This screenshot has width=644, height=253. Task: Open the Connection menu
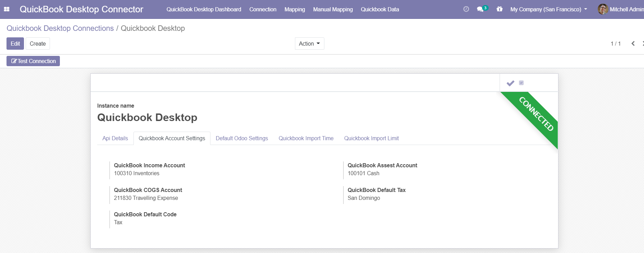(x=263, y=9)
